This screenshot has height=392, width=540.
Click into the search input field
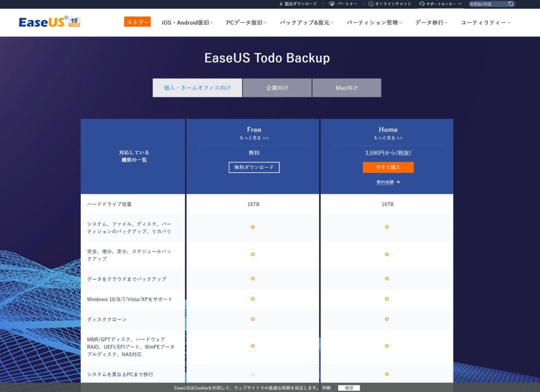(488, 4)
